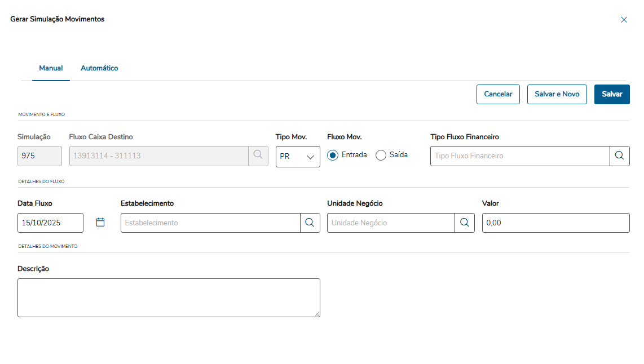Viewport: 644px width, 364px height.
Task: Click the Data Fluxo date field
Action: pos(50,223)
